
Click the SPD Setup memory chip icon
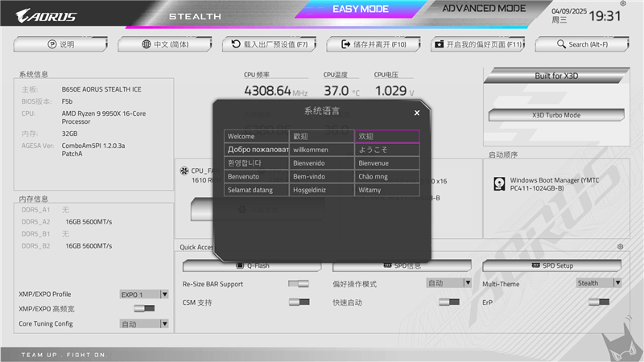[535, 265]
